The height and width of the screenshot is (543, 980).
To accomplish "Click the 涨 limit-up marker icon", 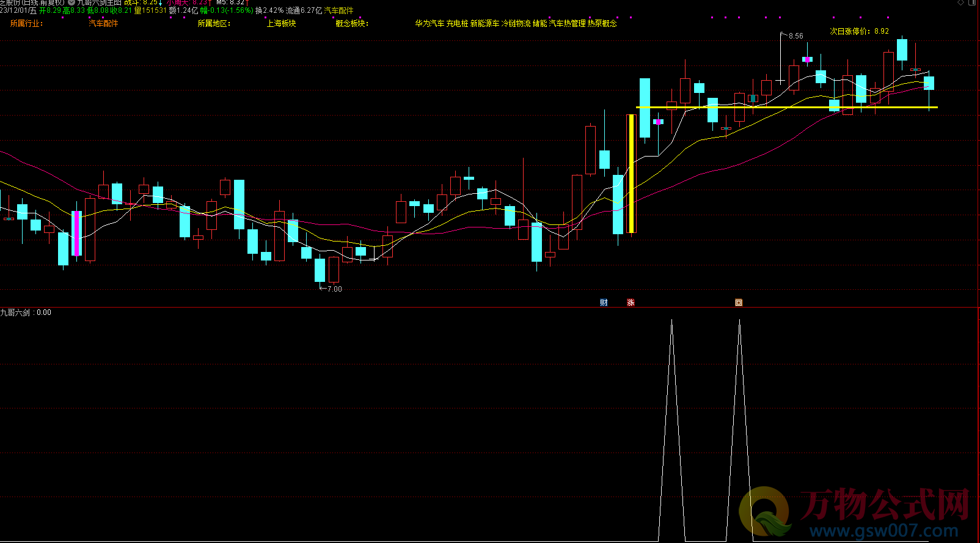I will [x=631, y=303].
